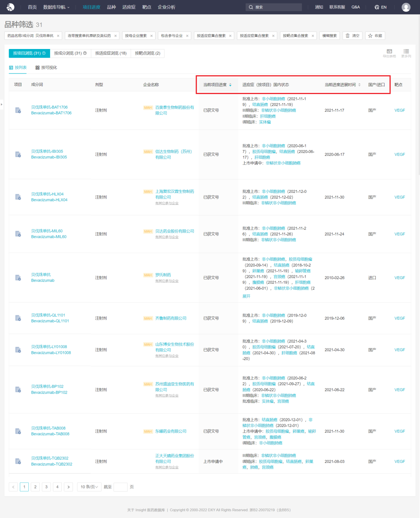The image size is (420, 518).
Task: Open the 项目进度 menu item
Action: [91, 7]
